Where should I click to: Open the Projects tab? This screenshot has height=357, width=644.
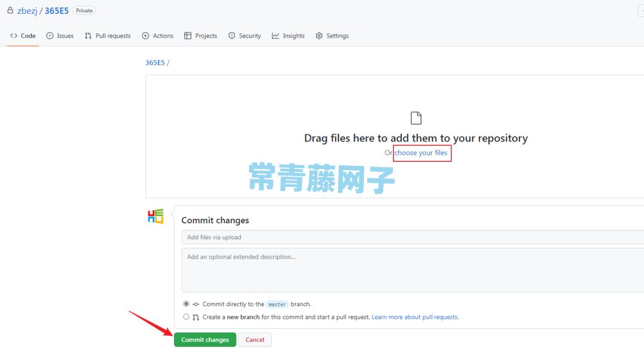point(201,36)
